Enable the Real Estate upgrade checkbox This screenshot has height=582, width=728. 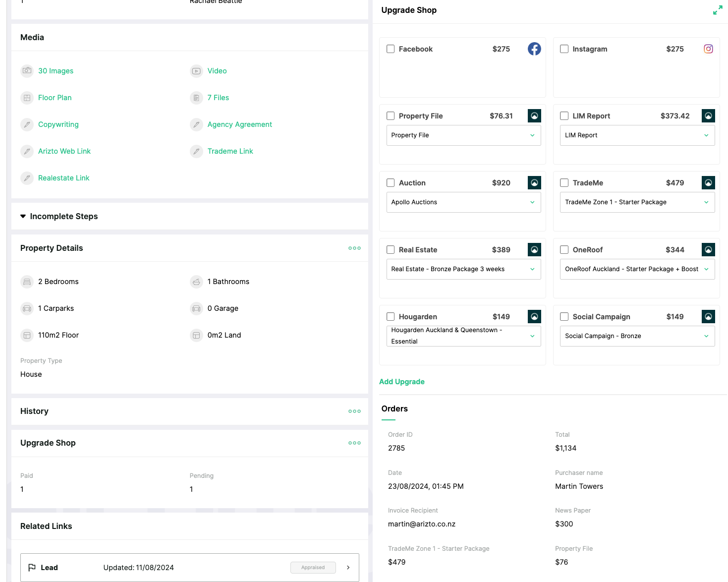[x=391, y=249]
